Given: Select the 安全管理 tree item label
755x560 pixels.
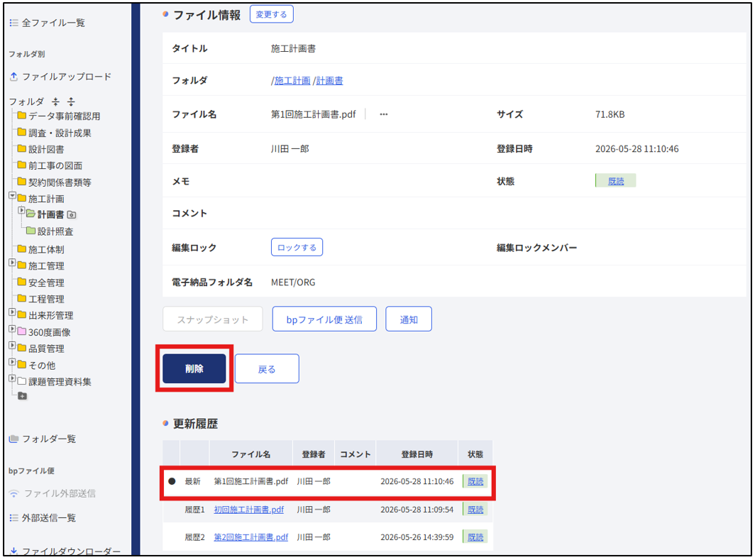Looking at the screenshot, I should pyautogui.click(x=46, y=282).
